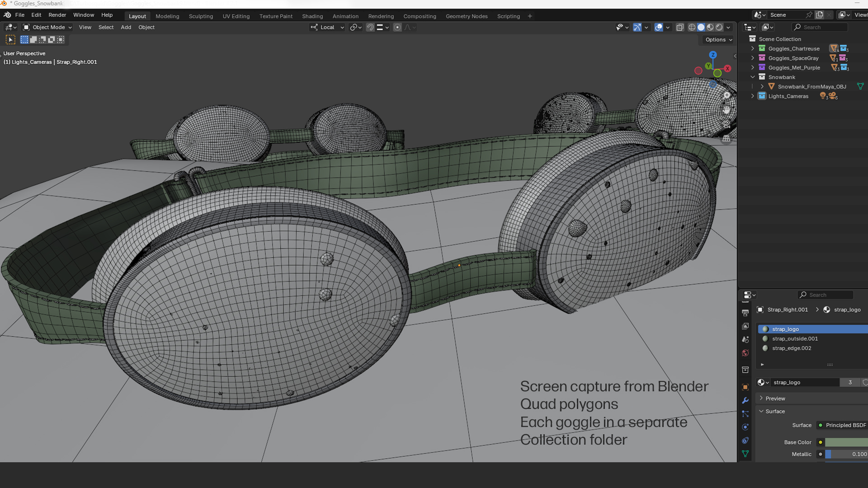This screenshot has height=488, width=868.
Task: Toggle the X-Ray view button
Action: (x=680, y=28)
